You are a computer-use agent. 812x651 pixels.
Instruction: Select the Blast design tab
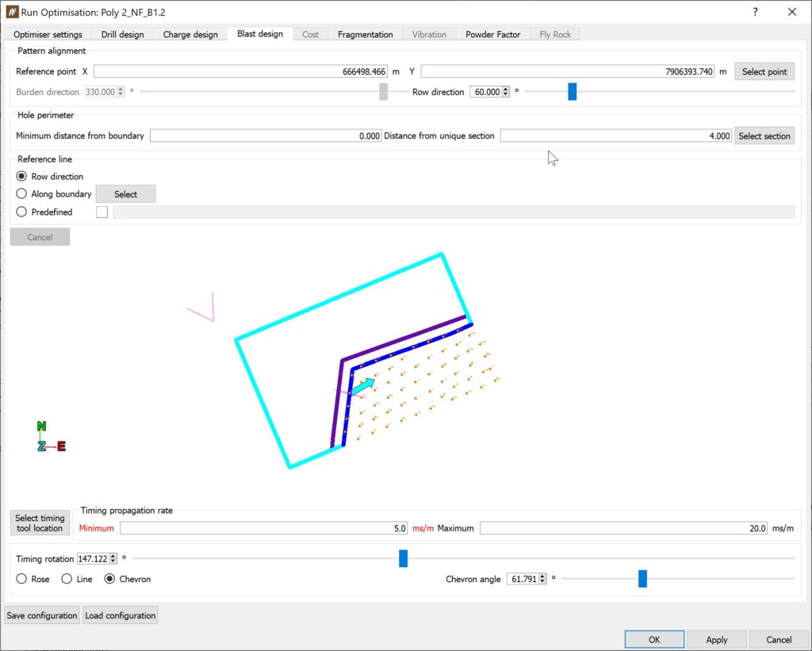260,33
